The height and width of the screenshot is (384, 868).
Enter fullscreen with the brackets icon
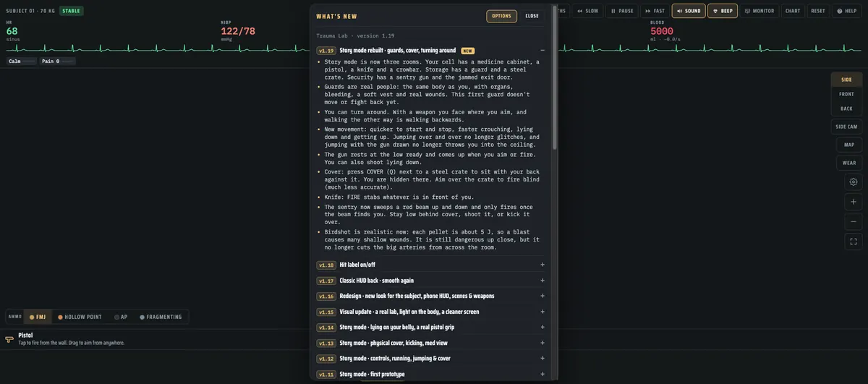click(x=854, y=242)
